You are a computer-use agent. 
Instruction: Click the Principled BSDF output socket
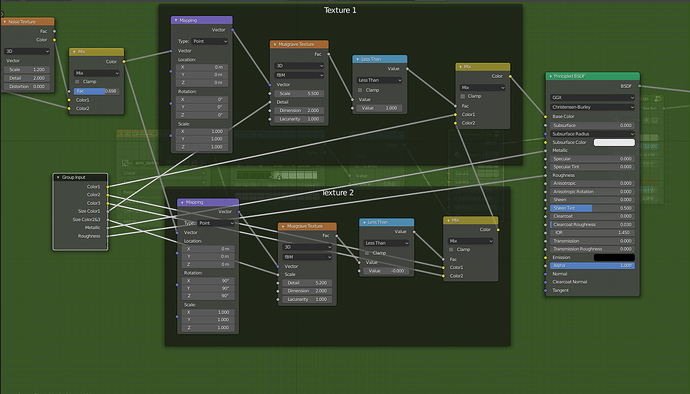[x=639, y=86]
